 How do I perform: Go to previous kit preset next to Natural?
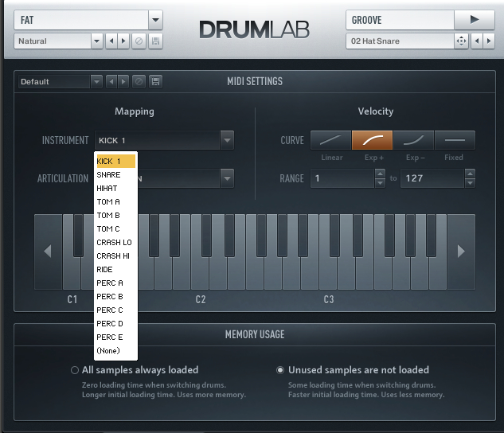[x=111, y=41]
